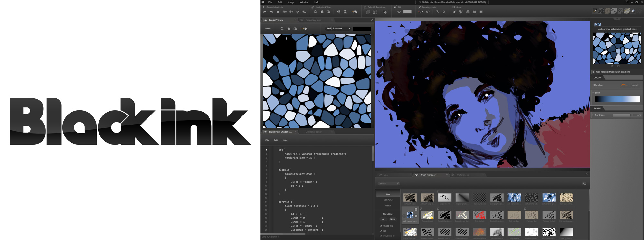Viewport: 644px width, 240px height.
Task: Open the File menu in main menu bar
Action: point(270,2)
